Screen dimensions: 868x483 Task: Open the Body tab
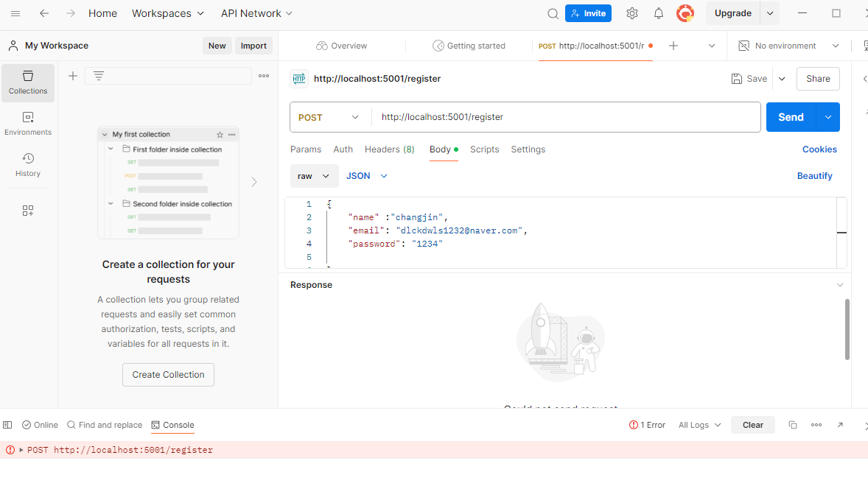(444, 149)
